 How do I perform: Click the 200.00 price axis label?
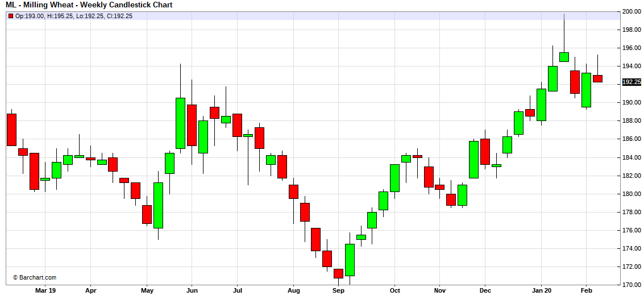point(631,11)
